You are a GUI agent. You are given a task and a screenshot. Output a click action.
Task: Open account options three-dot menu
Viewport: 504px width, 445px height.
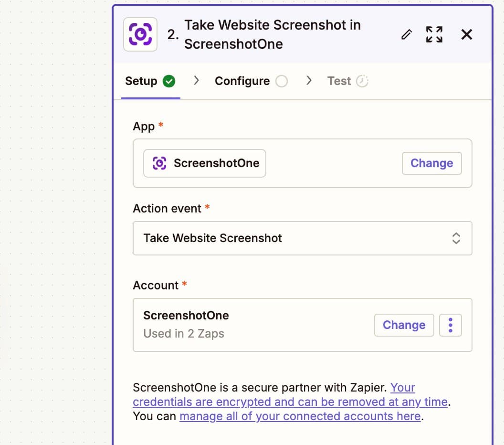pyautogui.click(x=451, y=325)
